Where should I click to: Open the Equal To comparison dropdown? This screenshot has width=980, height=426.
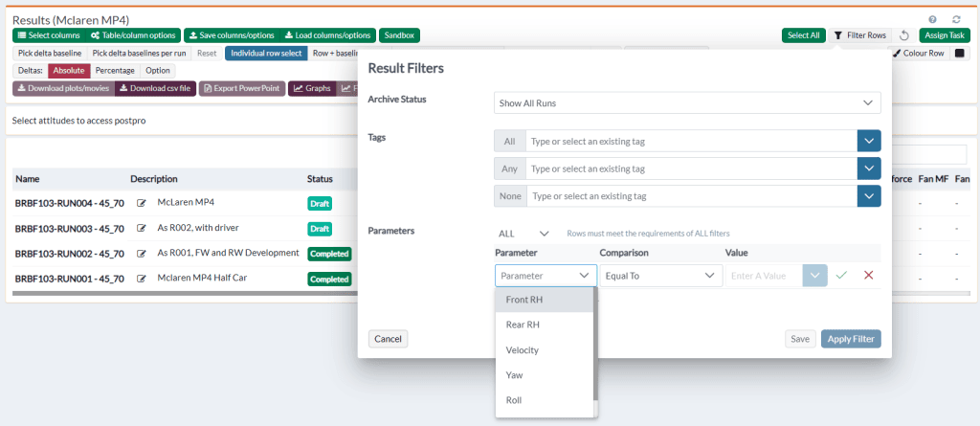[660, 276]
